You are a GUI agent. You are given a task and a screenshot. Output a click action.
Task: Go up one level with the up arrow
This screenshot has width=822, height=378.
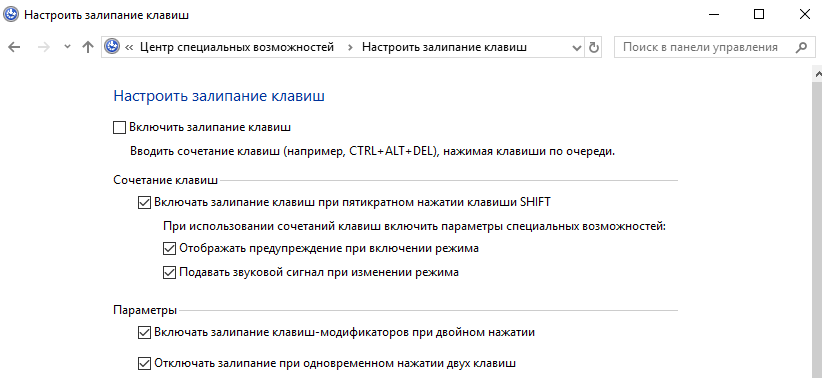88,47
